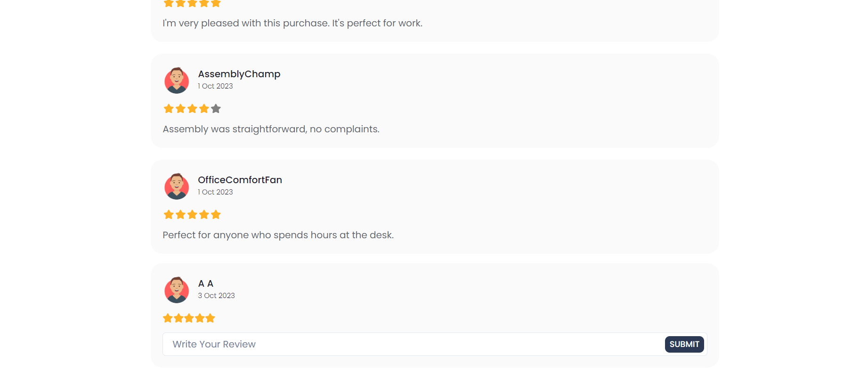Set A A's rating to one star
The width and height of the screenshot is (868, 387).
(x=168, y=318)
